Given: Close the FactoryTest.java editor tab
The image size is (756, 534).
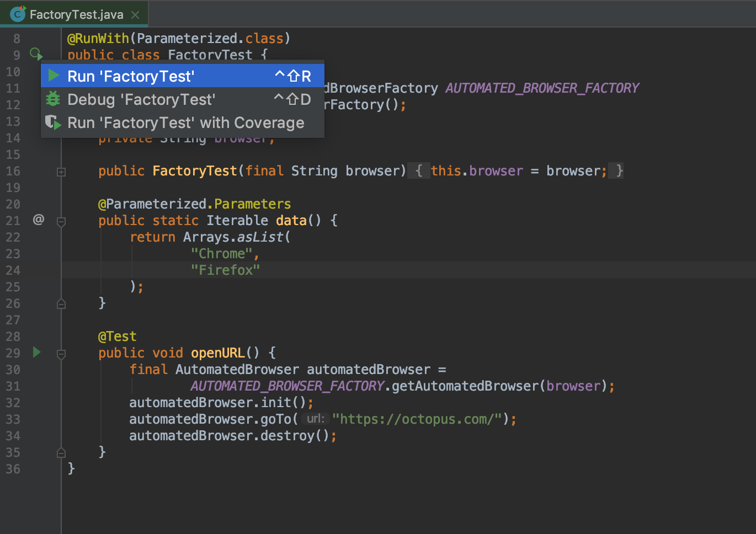Looking at the screenshot, I should [x=135, y=15].
